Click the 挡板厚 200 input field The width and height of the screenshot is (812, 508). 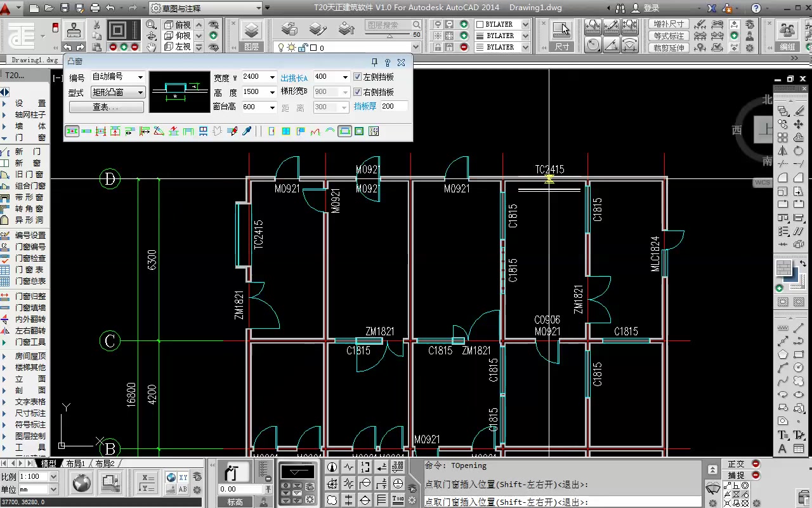click(394, 107)
